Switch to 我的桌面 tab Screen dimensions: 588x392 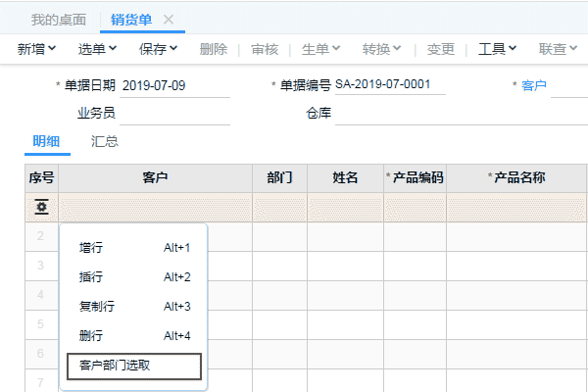coord(58,20)
